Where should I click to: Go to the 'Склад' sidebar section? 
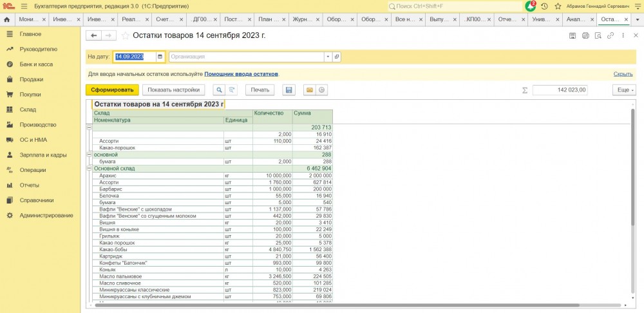point(28,109)
